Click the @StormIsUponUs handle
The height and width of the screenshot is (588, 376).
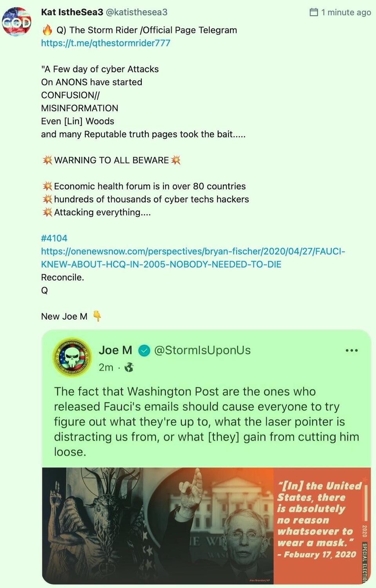click(x=202, y=350)
